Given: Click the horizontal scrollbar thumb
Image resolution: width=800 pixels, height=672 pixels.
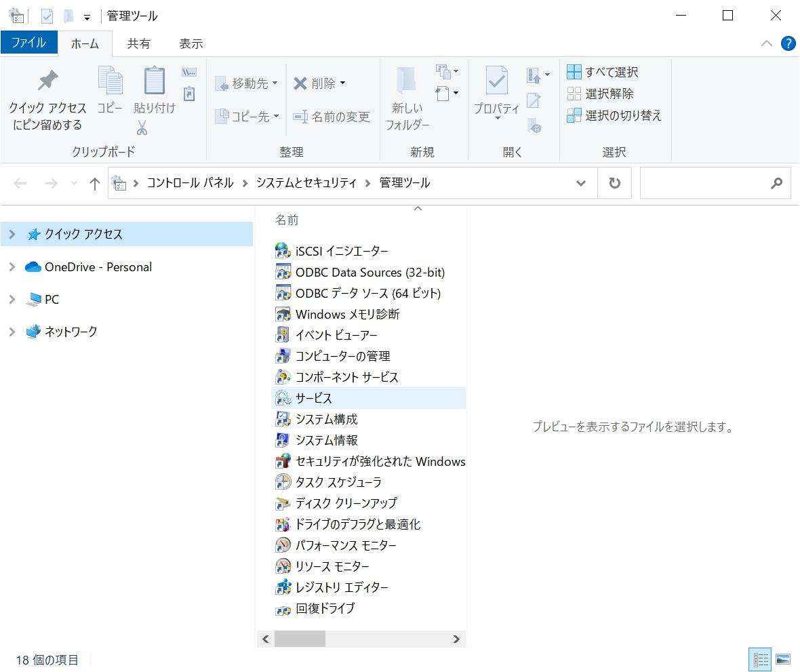Looking at the screenshot, I should pos(300,639).
